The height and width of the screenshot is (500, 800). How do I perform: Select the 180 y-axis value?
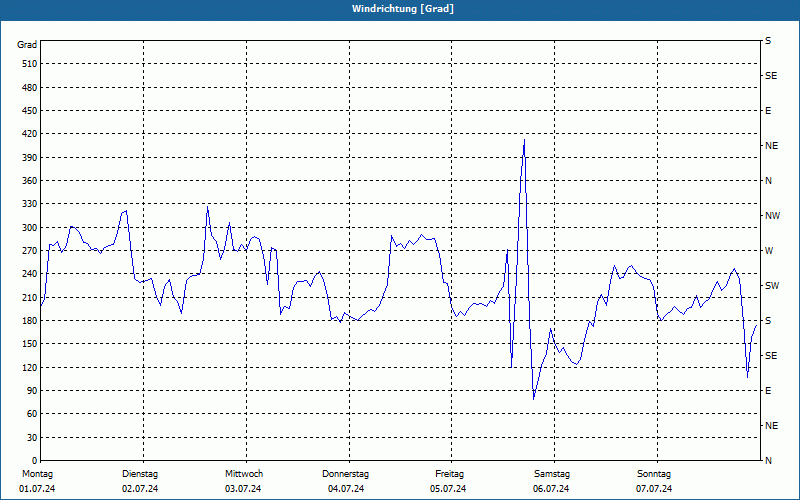pyautogui.click(x=30, y=321)
